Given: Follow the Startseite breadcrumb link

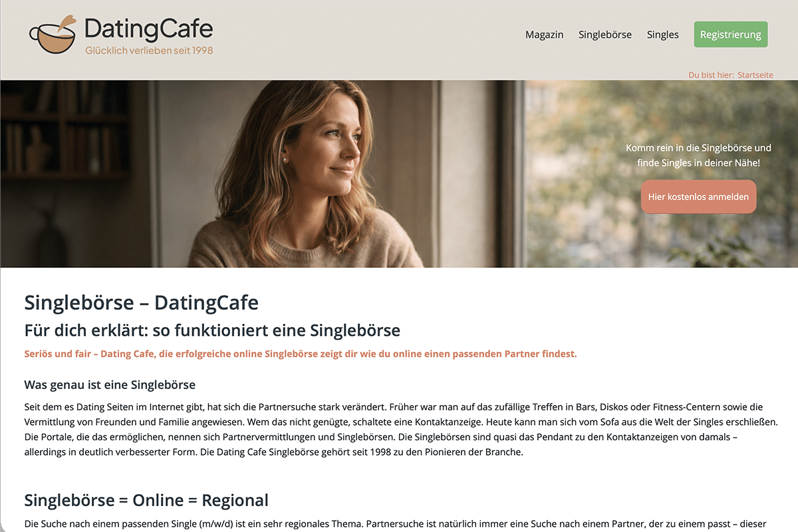Looking at the screenshot, I should tap(755, 75).
